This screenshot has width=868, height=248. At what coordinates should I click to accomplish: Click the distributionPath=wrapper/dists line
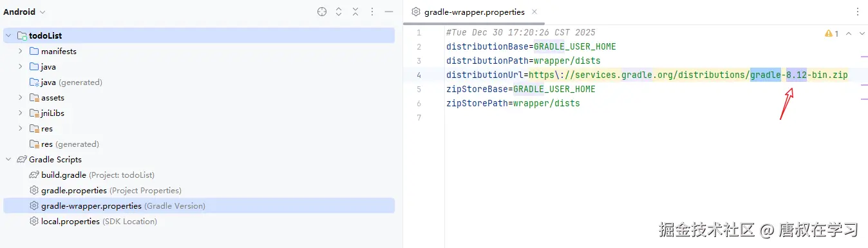[x=524, y=61]
